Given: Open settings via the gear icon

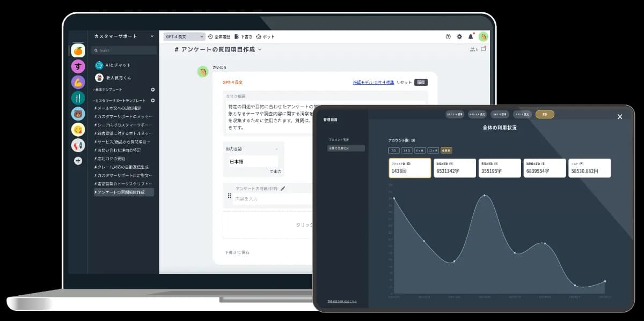Looking at the screenshot, I should pos(458,36).
